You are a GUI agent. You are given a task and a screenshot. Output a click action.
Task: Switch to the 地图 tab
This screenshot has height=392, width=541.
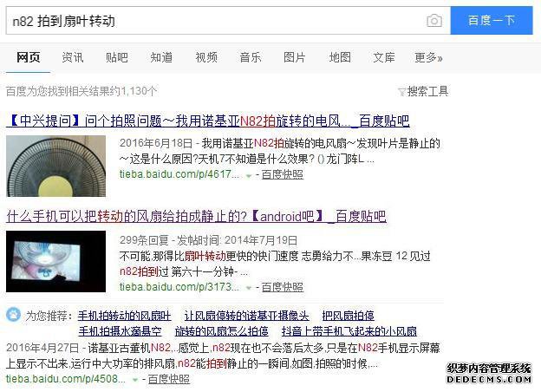click(340, 57)
